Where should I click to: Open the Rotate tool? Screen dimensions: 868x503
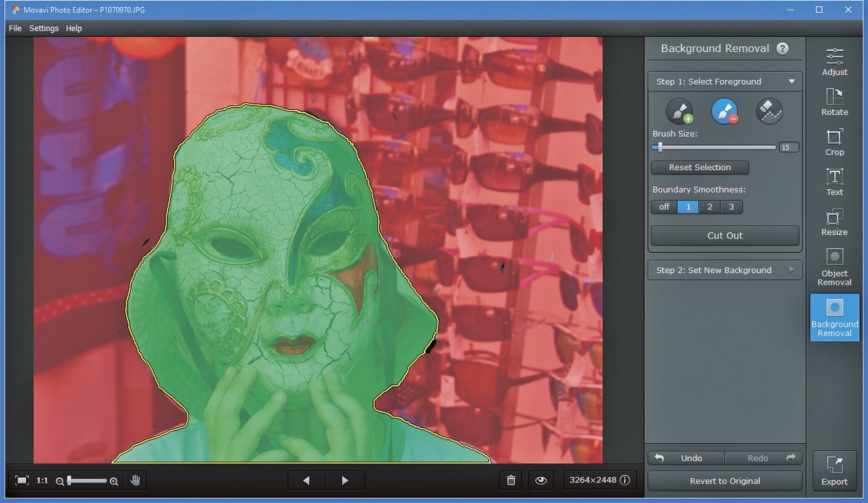[835, 102]
